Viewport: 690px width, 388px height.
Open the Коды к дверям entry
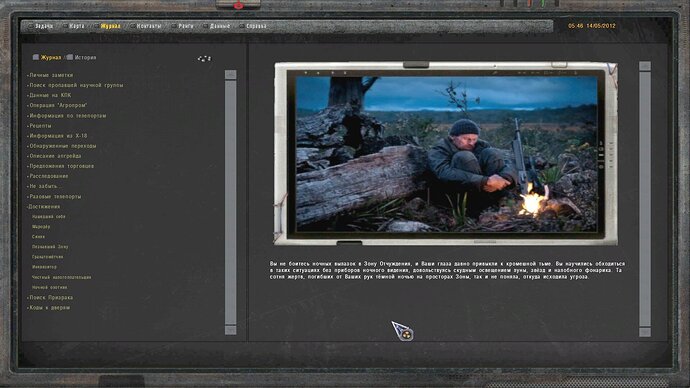click(49, 308)
